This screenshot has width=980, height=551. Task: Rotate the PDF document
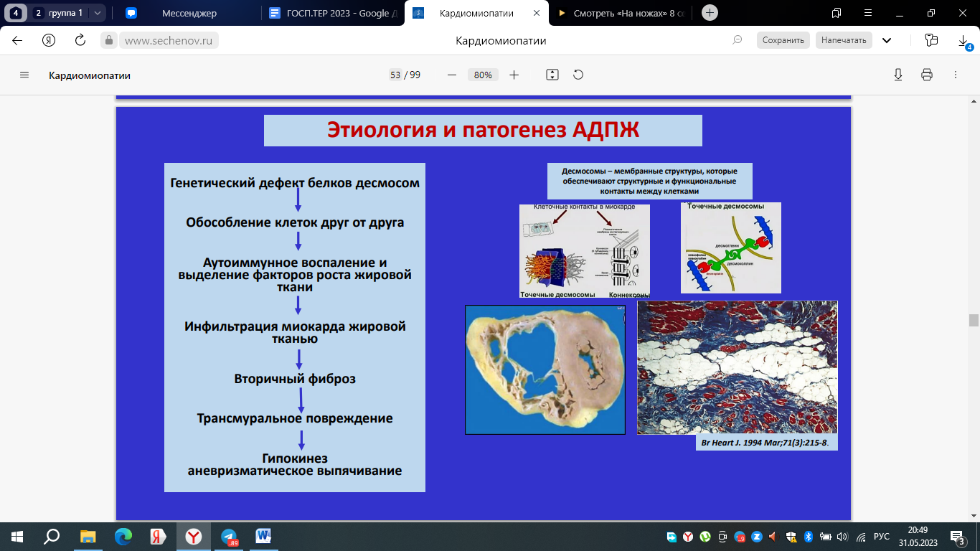pos(578,75)
